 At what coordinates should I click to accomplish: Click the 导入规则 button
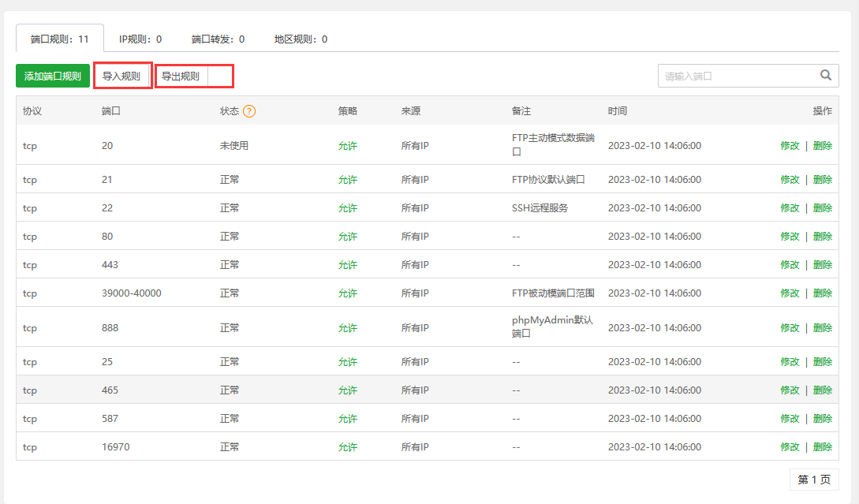click(122, 75)
